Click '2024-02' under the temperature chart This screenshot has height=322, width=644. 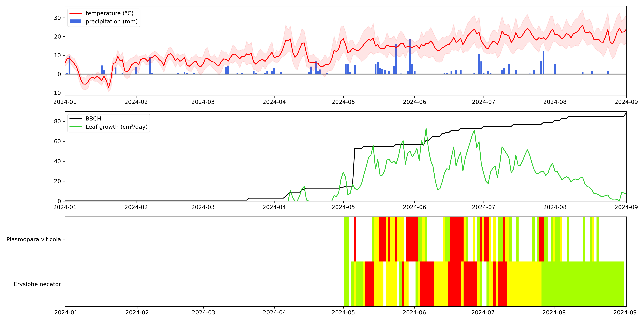point(136,102)
